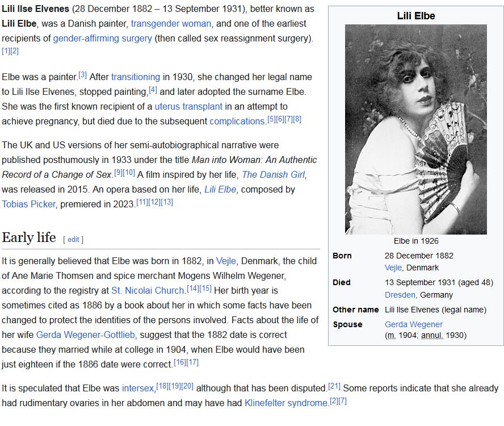Open 'Vejle' link in Early life paragraph
Screen dimensions: 504x426
[226, 261]
